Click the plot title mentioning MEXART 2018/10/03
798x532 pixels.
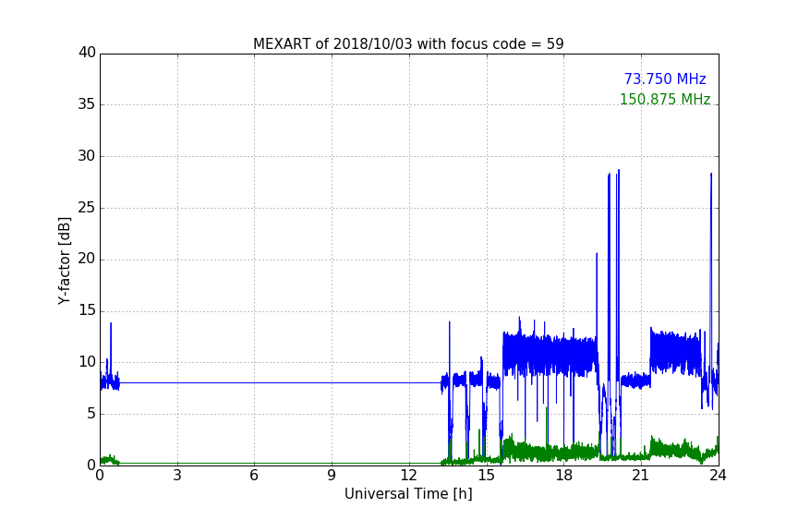pyautogui.click(x=408, y=43)
